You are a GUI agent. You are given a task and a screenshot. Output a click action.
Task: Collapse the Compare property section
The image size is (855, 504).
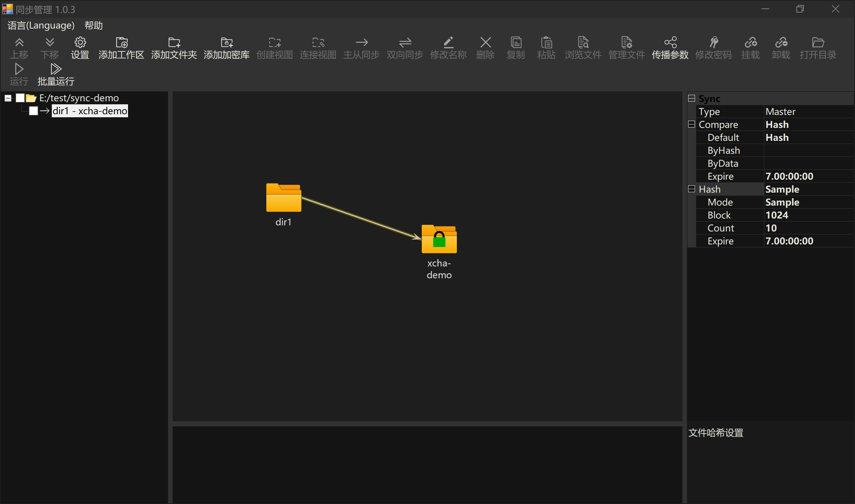click(692, 124)
